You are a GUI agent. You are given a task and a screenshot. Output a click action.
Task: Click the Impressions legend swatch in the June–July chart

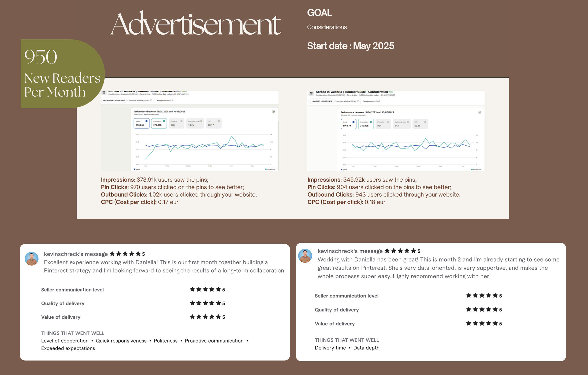(x=472, y=170)
